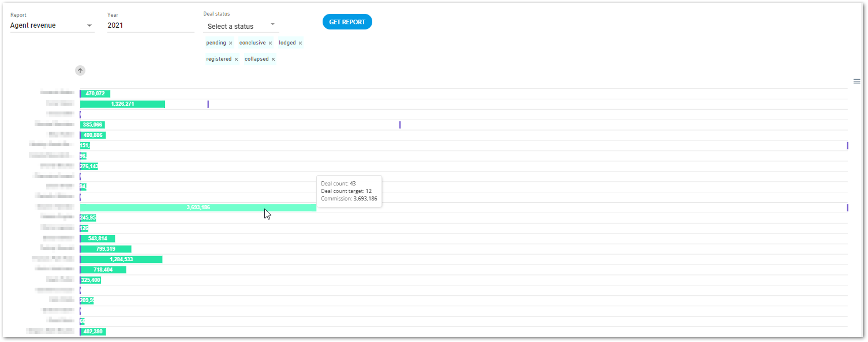Open the chart hamburger menu

tap(856, 81)
